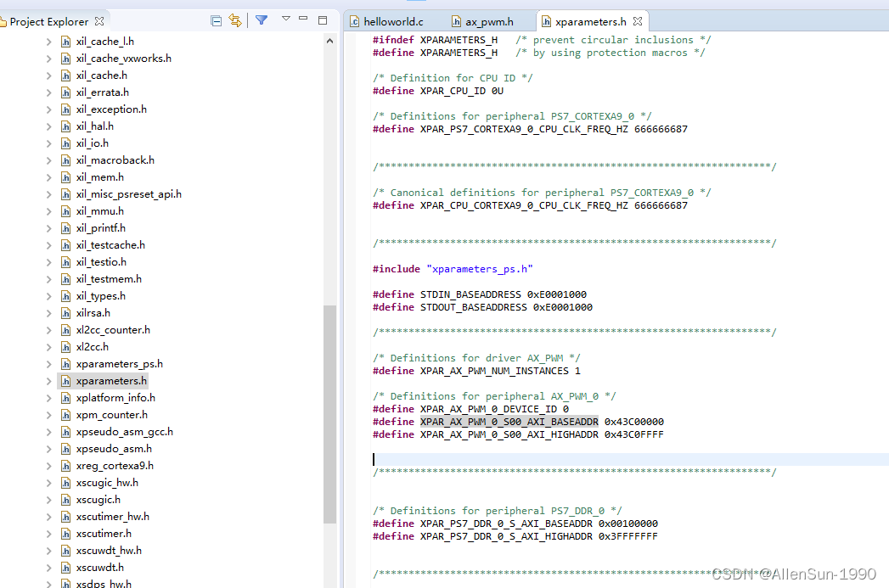Image resolution: width=889 pixels, height=588 pixels.
Task: Select xpseudo_asm_gcc.h in the tree
Action: pyautogui.click(x=124, y=432)
